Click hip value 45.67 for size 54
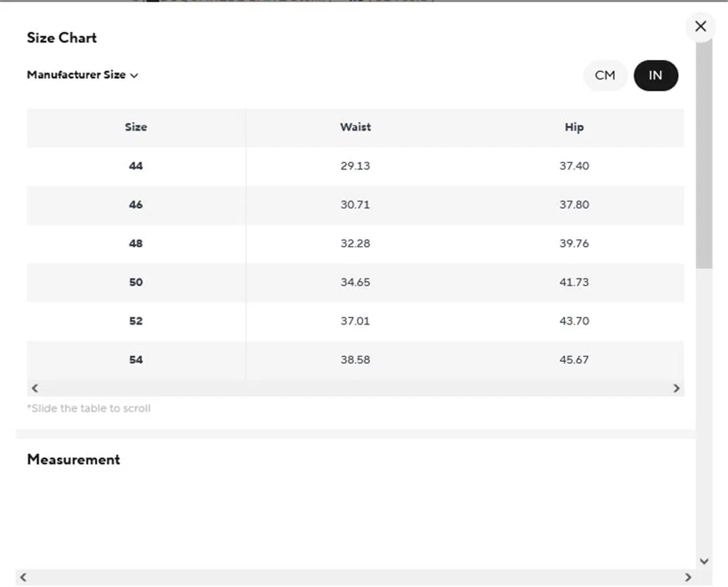The image size is (728, 587). pos(574,360)
